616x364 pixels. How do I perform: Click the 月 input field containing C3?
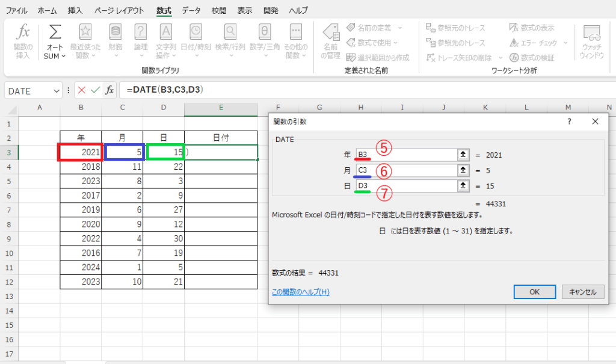coord(407,170)
